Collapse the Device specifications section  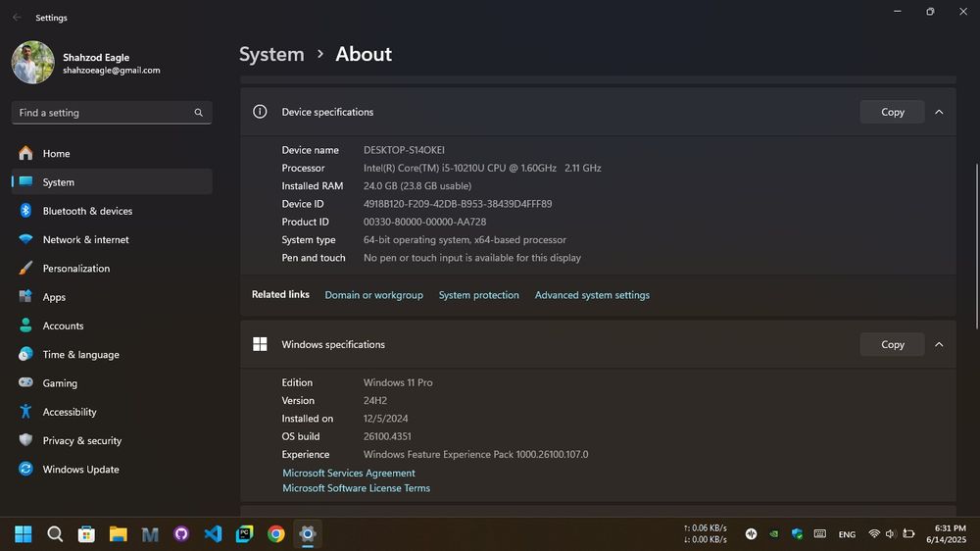[939, 112]
